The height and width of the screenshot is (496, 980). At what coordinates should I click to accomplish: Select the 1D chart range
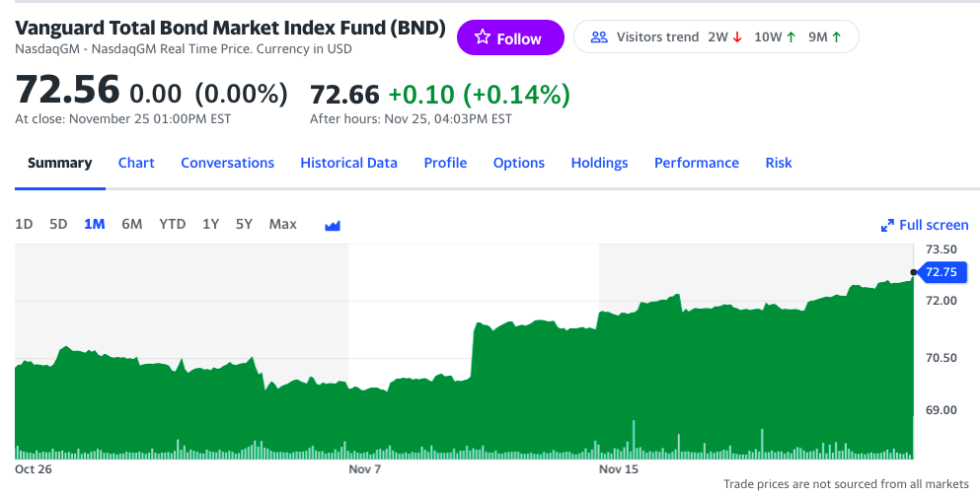point(24,224)
